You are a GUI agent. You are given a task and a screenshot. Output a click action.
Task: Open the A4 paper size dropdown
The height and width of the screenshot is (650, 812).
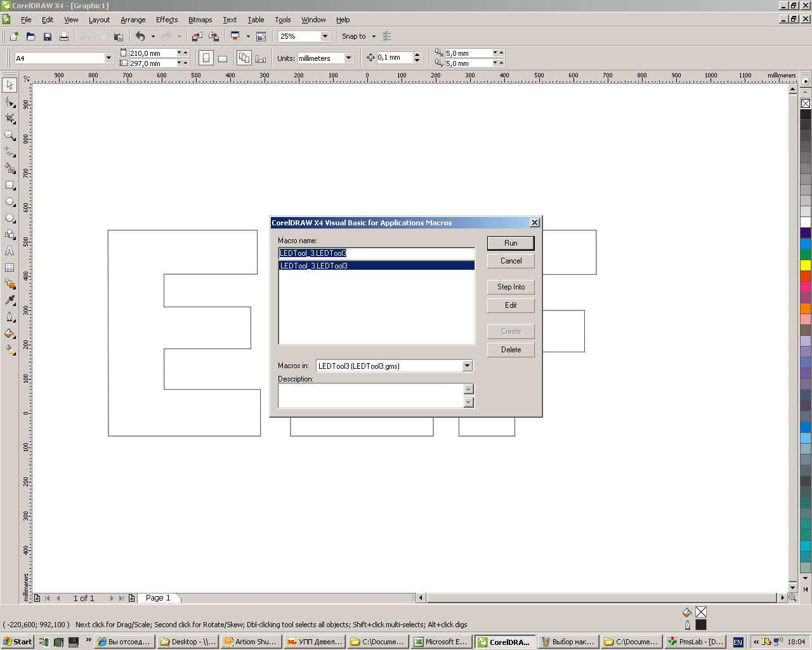[x=108, y=58]
